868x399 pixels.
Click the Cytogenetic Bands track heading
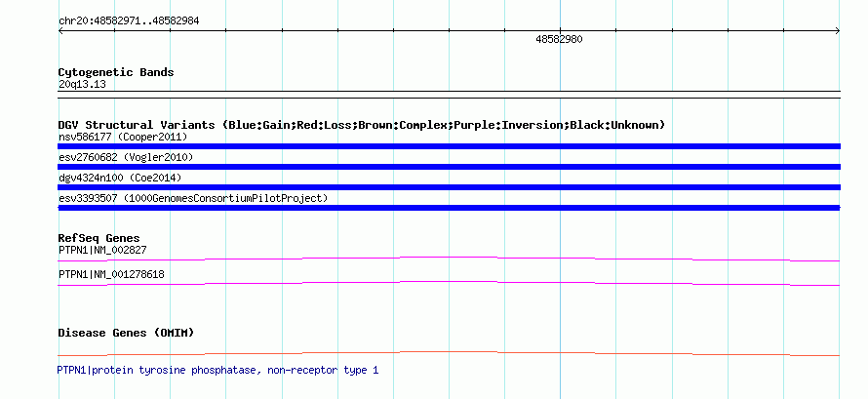pos(116,72)
